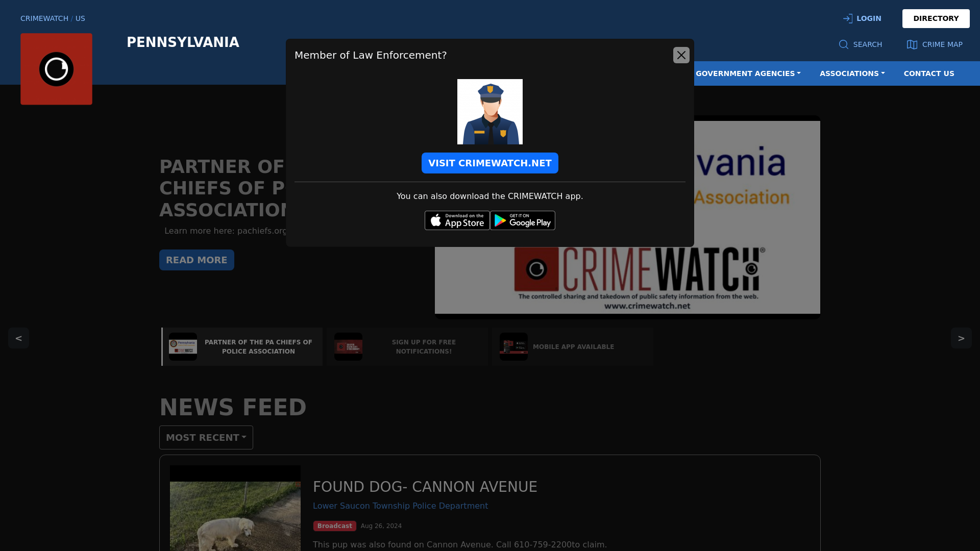Open Found Dog- Cannon Avenue post title
This screenshot has width=980, height=551.
point(425,487)
